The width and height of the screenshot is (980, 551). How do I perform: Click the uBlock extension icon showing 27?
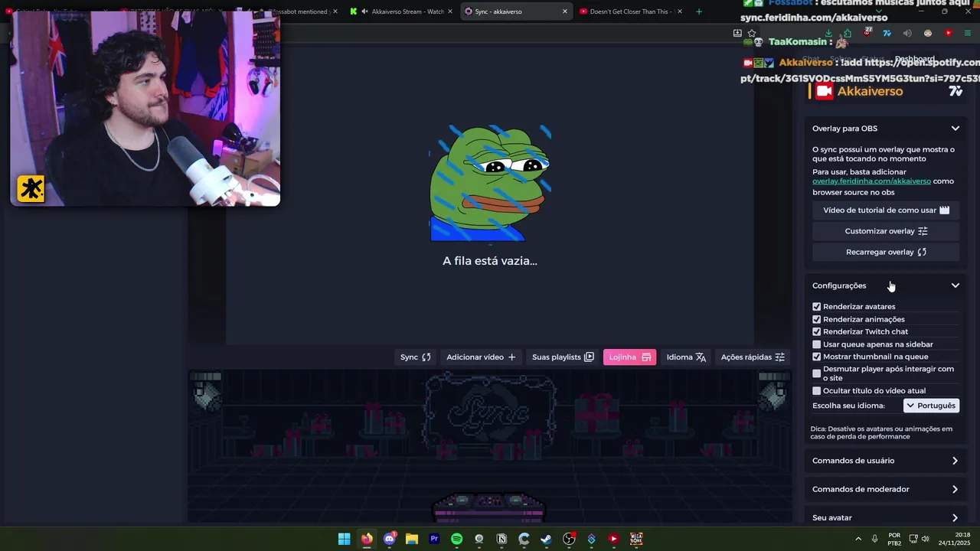point(867,33)
